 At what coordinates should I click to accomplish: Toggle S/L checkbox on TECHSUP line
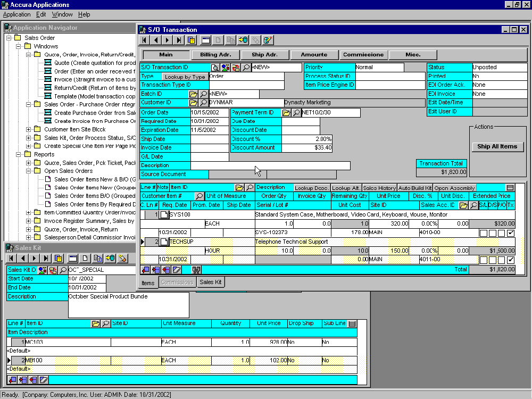484,260
